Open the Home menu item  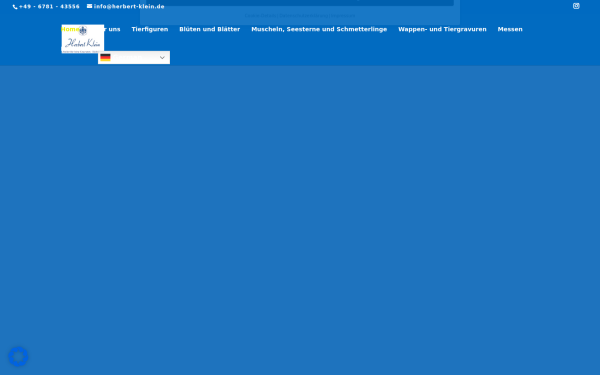pyautogui.click(x=70, y=29)
